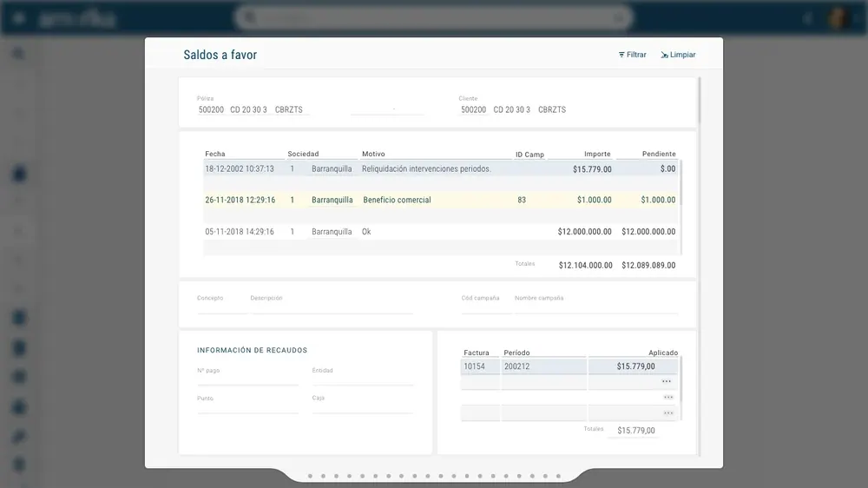The image size is (868, 488).
Task: Select the 05-11-2018 14:29:16 row
Action: pyautogui.click(x=441, y=232)
